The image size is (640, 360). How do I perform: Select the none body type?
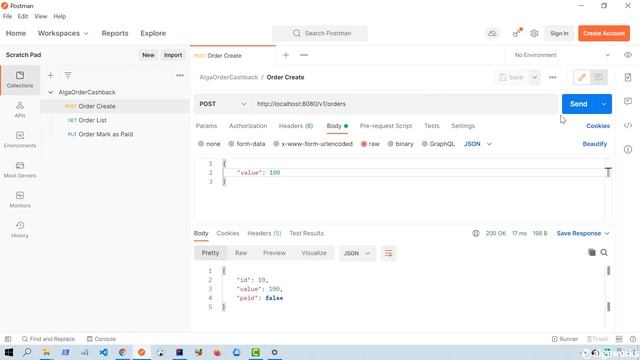click(x=209, y=144)
